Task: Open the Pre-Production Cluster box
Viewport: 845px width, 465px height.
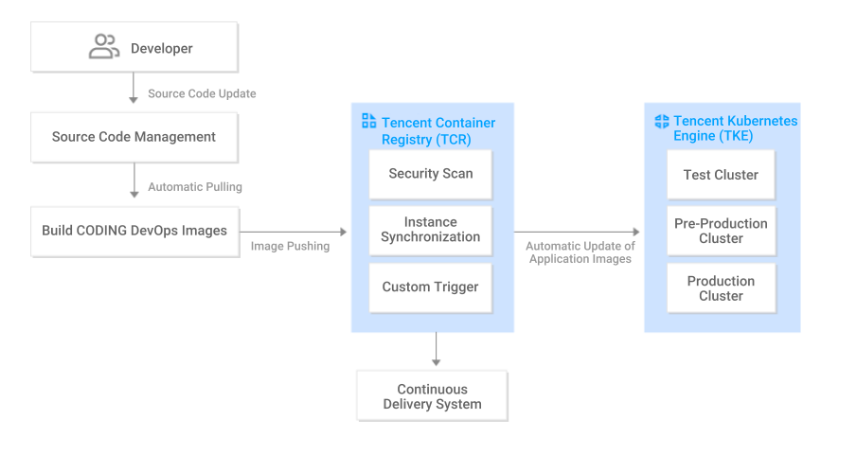Action: (721, 231)
